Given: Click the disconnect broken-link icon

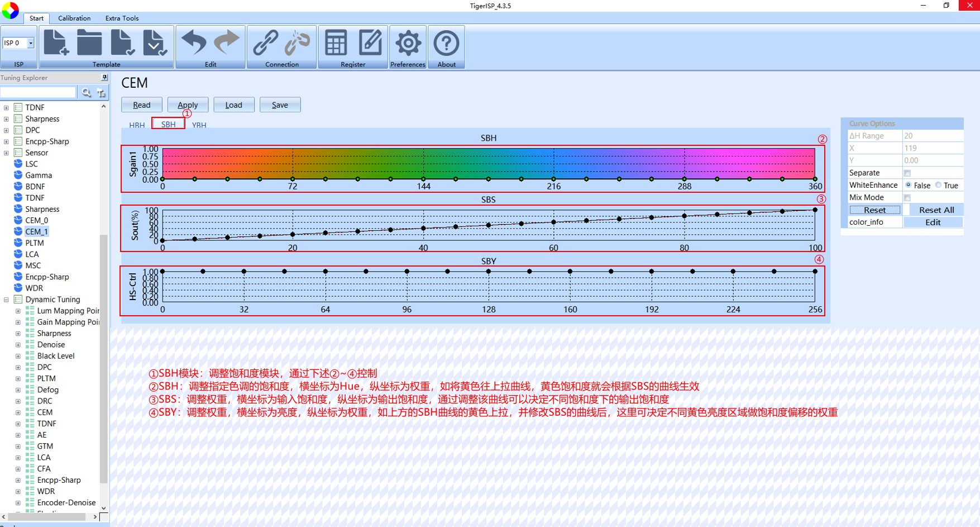Looking at the screenshot, I should (x=298, y=43).
